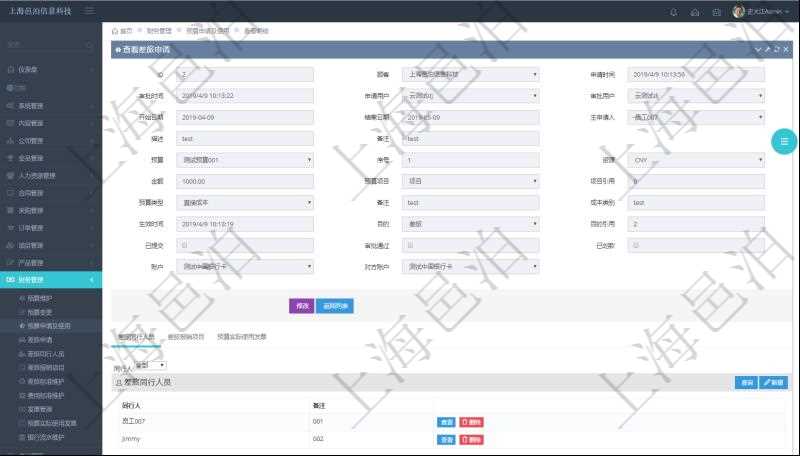The height and width of the screenshot is (456, 800).
Task: Open the admin user avatar menu
Action: click(x=738, y=12)
